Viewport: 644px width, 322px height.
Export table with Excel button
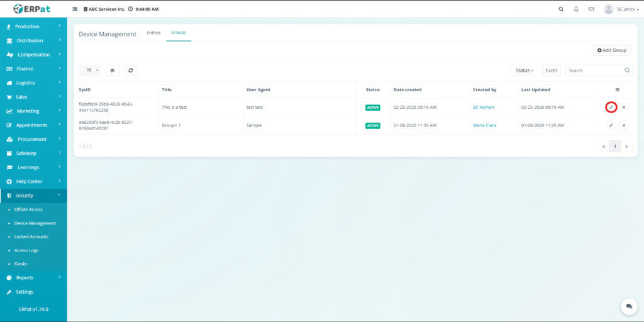click(551, 70)
